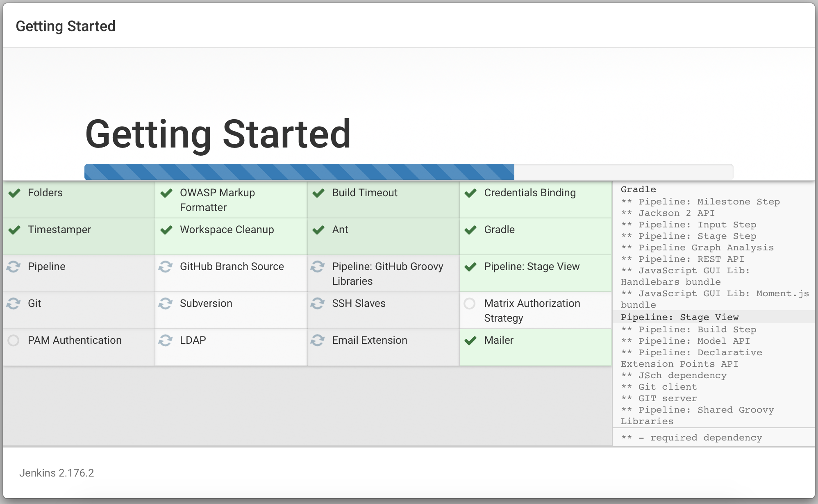
Task: Click the sync icon by Pipeline: GitHub Groovy Libraries
Action: (x=318, y=267)
